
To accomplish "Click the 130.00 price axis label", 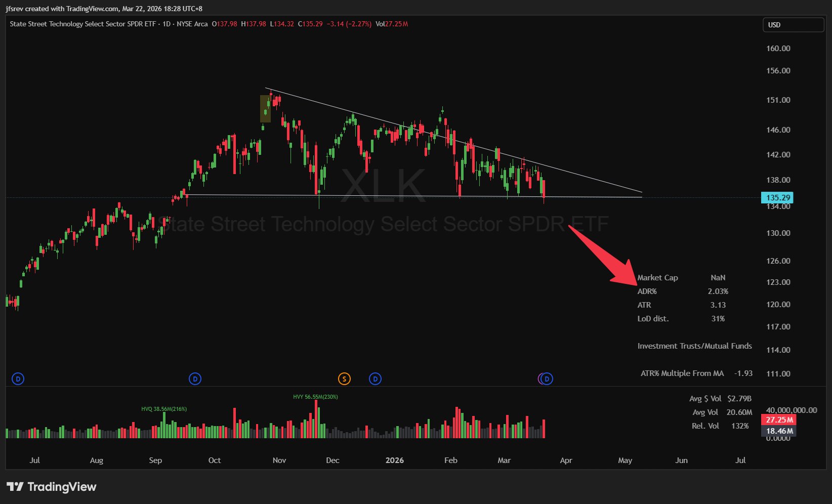I will (778, 233).
